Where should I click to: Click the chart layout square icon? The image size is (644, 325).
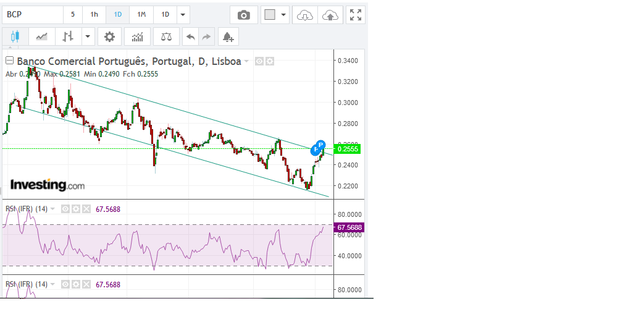click(x=270, y=15)
